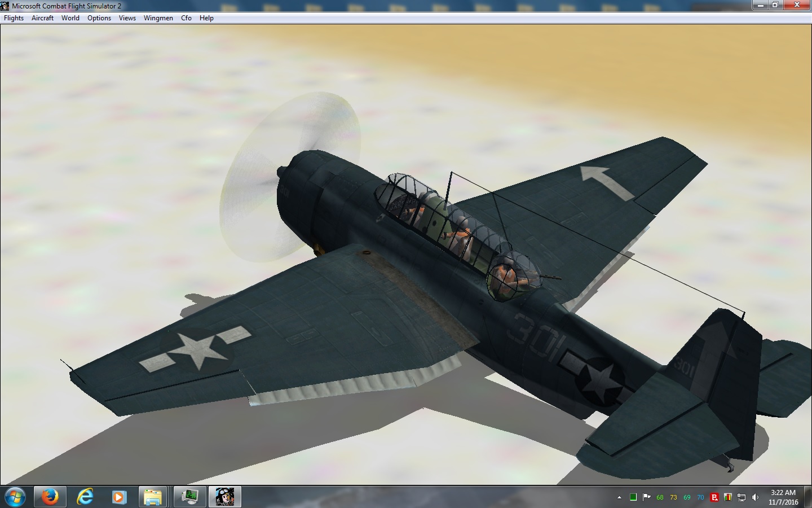
Task: Open the network connection tray icon
Action: pos(742,497)
